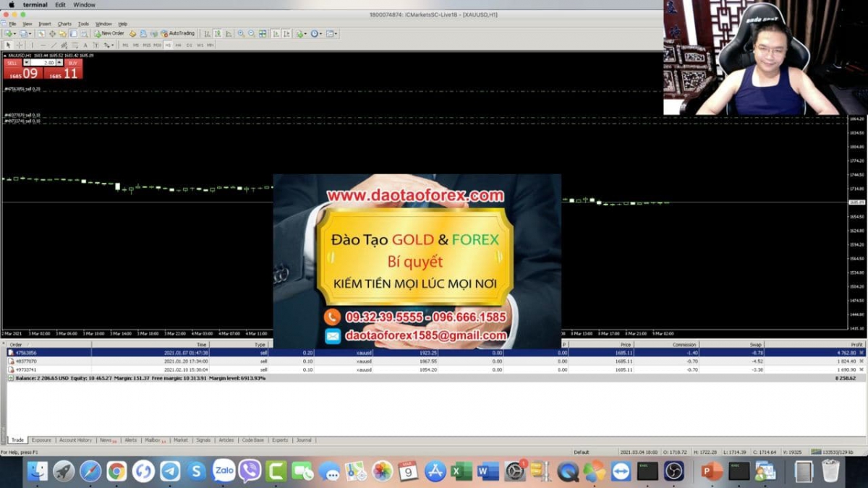The width and height of the screenshot is (868, 488).
Task: Open the Experts tab
Action: click(x=280, y=440)
